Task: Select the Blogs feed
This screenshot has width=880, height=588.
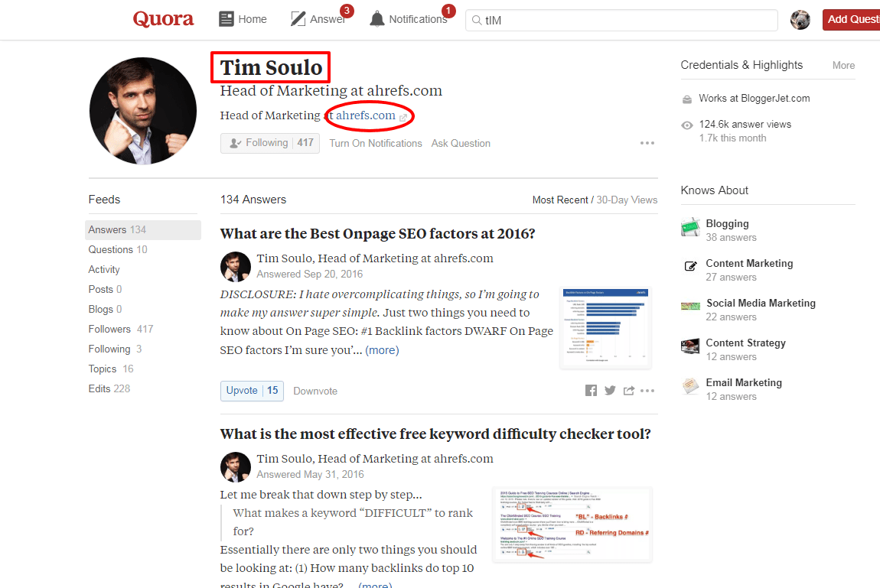Action: click(105, 310)
